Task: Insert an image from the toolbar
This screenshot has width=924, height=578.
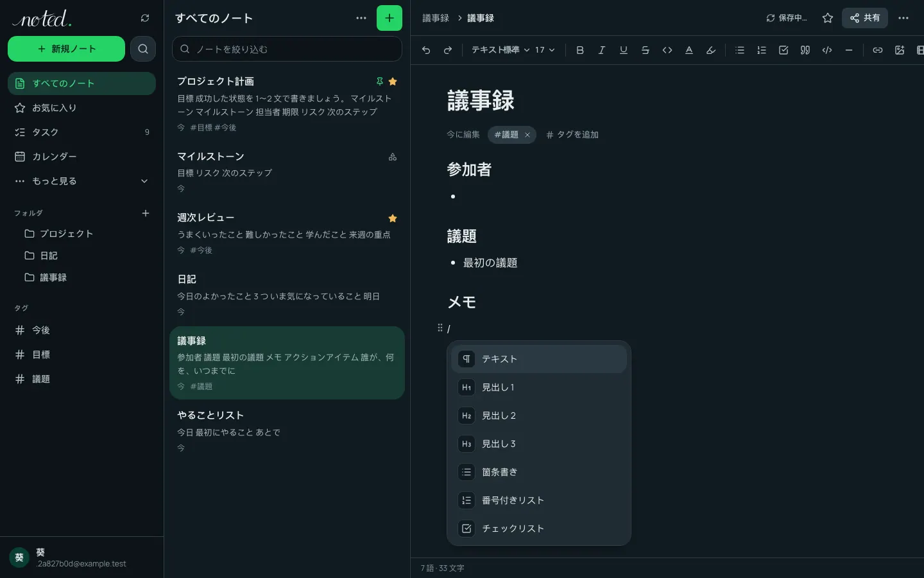Action: tap(900, 50)
